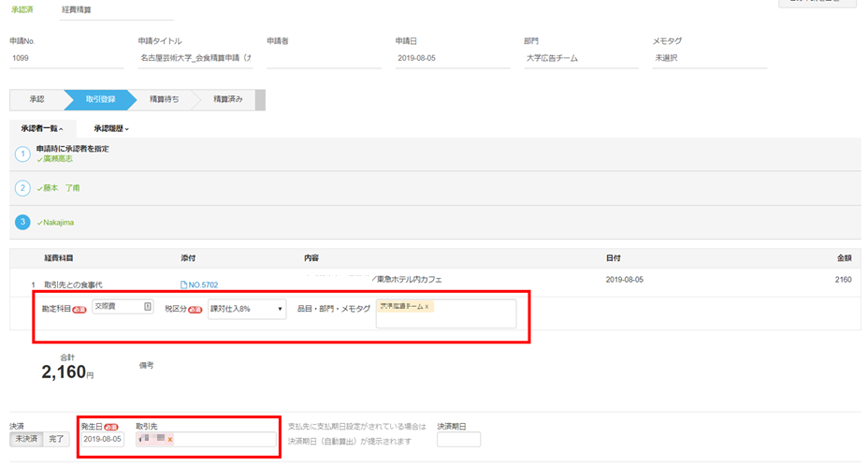This screenshot has width=868, height=467.
Task: Select the 精算済み workflow step
Action: coord(227,99)
